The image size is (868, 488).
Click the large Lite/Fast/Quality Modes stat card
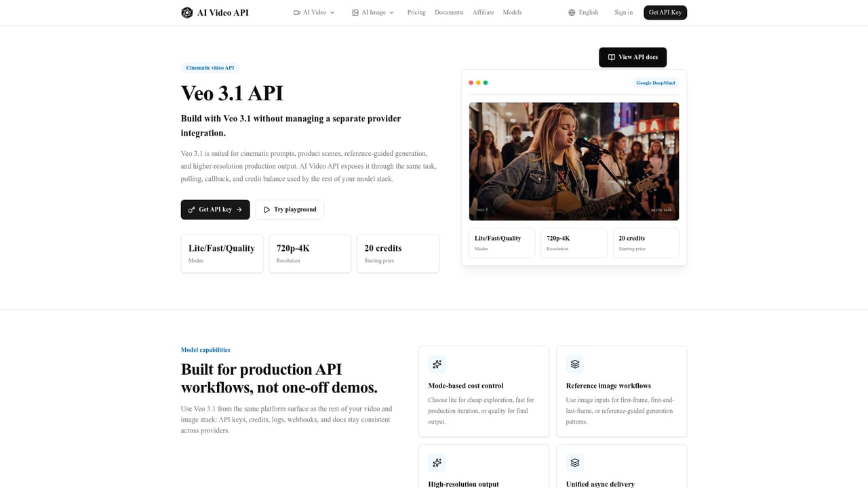(222, 253)
